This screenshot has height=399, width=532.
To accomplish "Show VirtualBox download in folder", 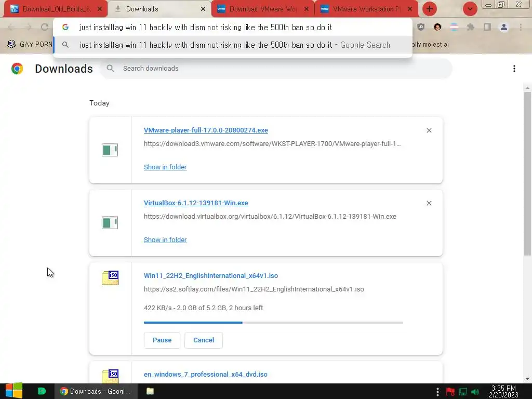I will click(165, 240).
